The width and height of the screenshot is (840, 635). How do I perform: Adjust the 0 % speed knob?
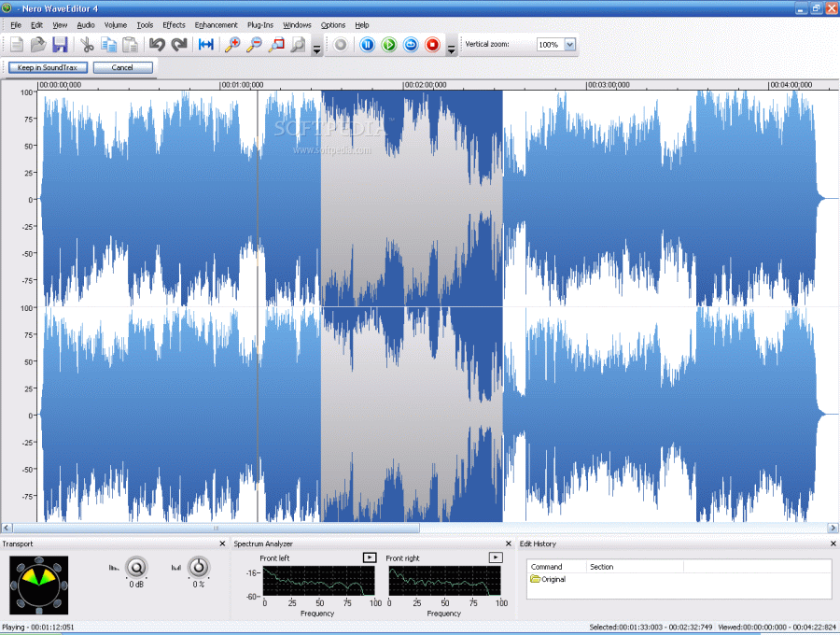199,567
